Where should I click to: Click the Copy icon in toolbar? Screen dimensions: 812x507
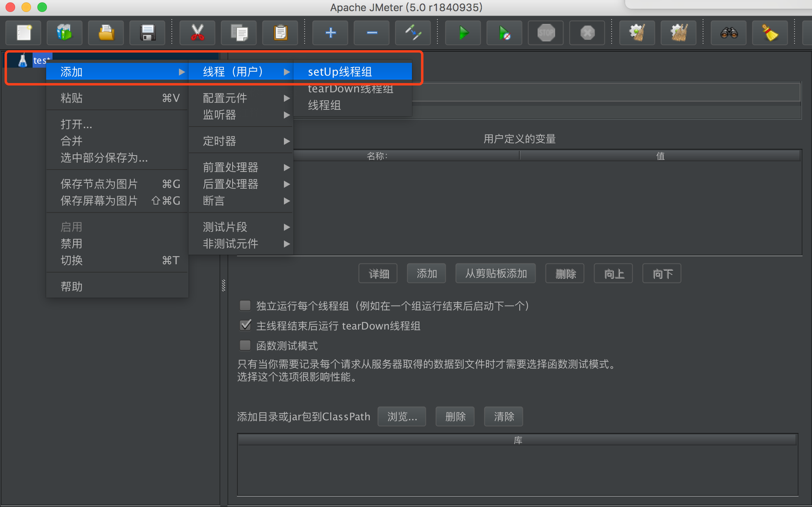239,33
